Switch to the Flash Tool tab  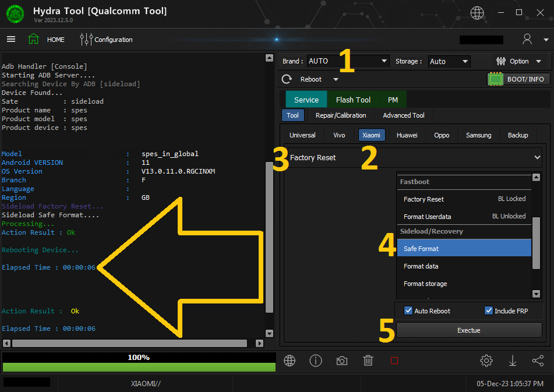click(x=353, y=100)
